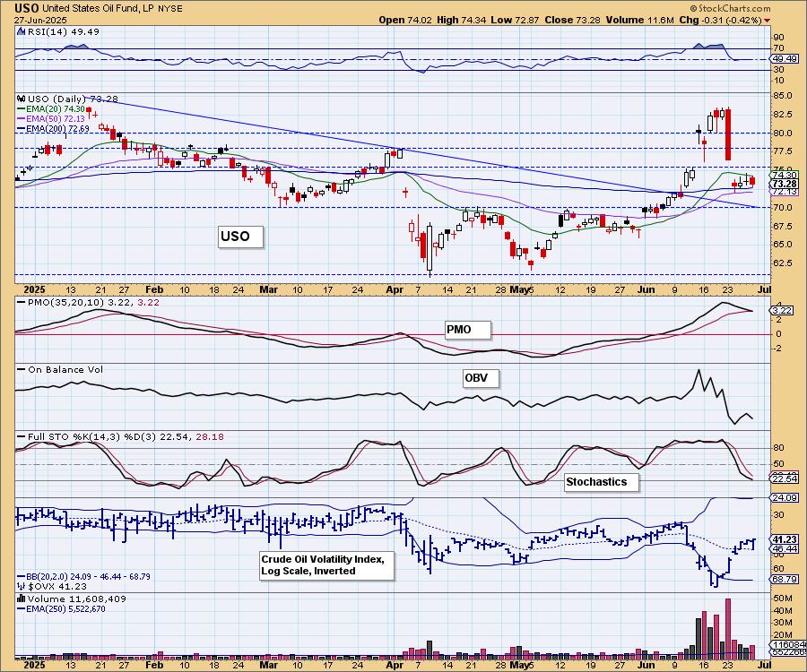The width and height of the screenshot is (807, 672).
Task: Select the USO ticker symbol in the header
Action: tap(26, 8)
